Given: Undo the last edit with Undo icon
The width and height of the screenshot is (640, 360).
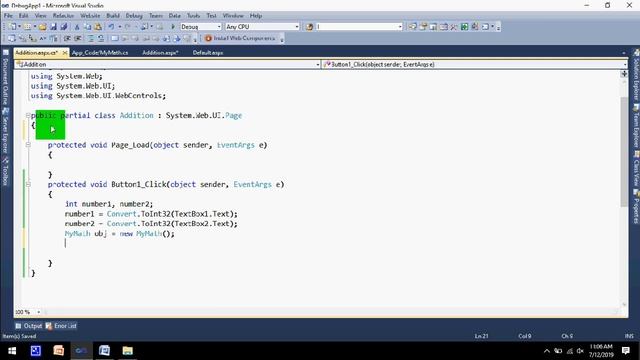Looking at the screenshot, I should [x=111, y=27].
